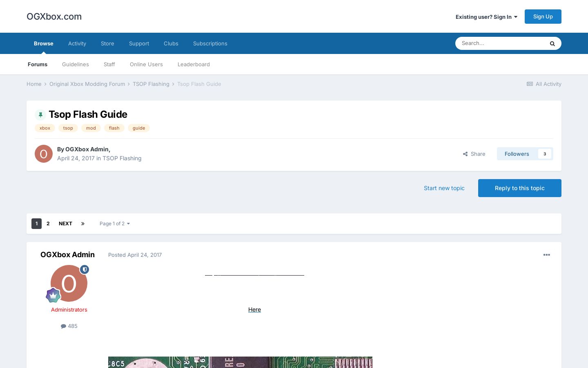Screen dimensions: 588x368
Task: Click the moderator shield badge on avatar
Action: tap(85, 269)
